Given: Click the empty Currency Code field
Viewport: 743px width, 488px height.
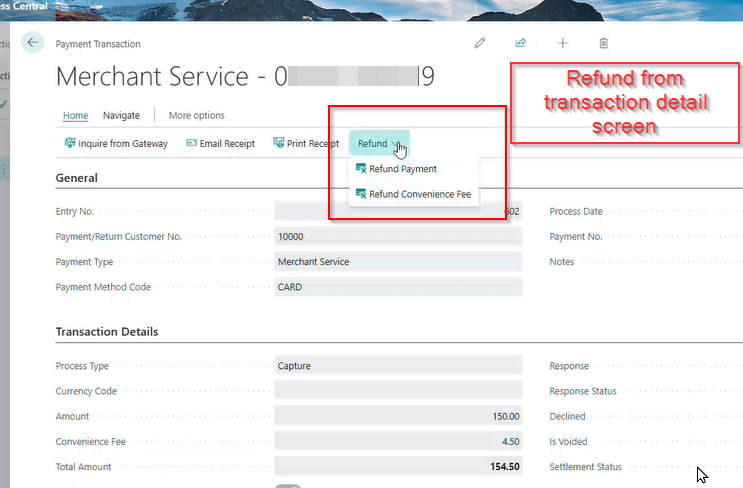Looking at the screenshot, I should click(x=398, y=391).
